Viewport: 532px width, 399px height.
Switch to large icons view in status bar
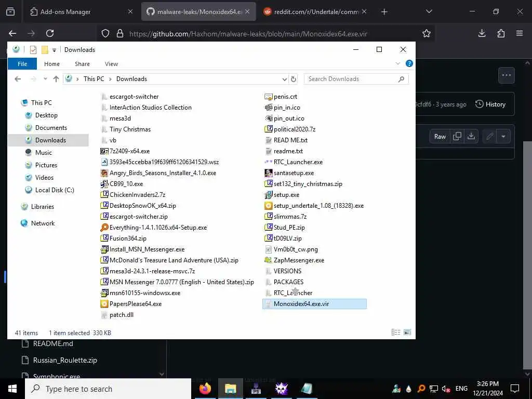(x=407, y=332)
